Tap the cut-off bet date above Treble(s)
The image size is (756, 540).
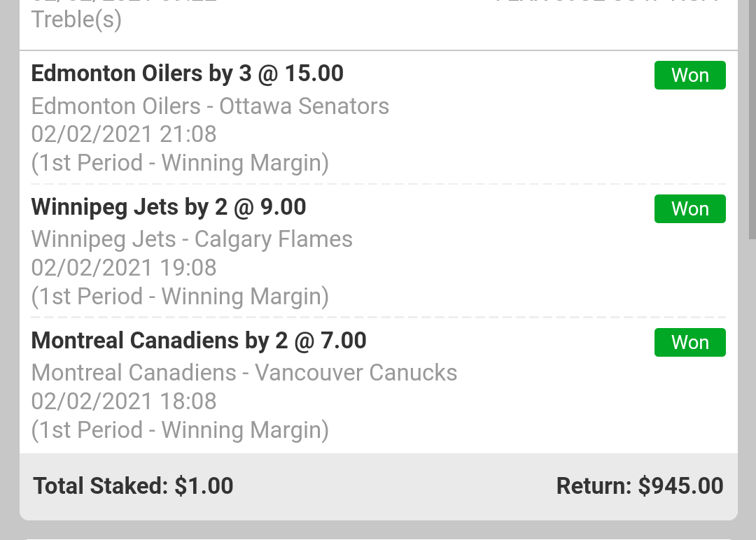124,2
